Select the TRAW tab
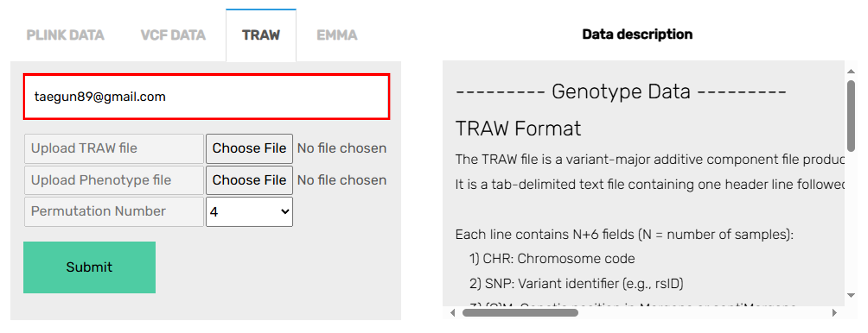 tap(261, 35)
